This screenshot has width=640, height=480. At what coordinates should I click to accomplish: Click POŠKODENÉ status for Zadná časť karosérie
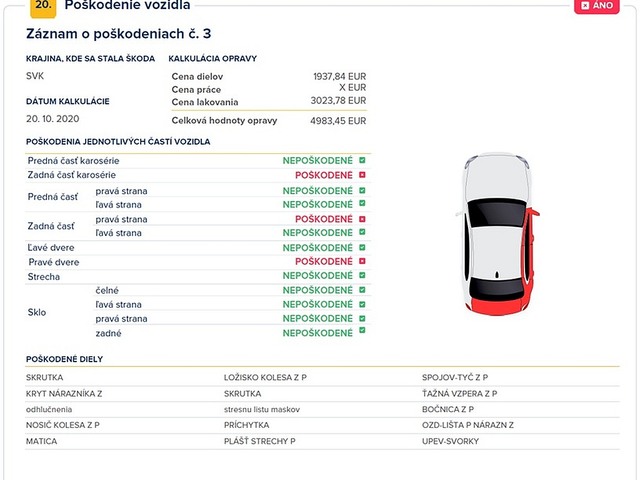pos(324,175)
